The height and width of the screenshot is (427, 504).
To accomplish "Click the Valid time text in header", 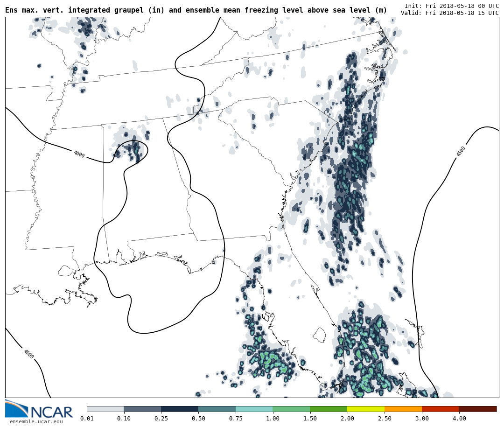I will click(x=449, y=13).
